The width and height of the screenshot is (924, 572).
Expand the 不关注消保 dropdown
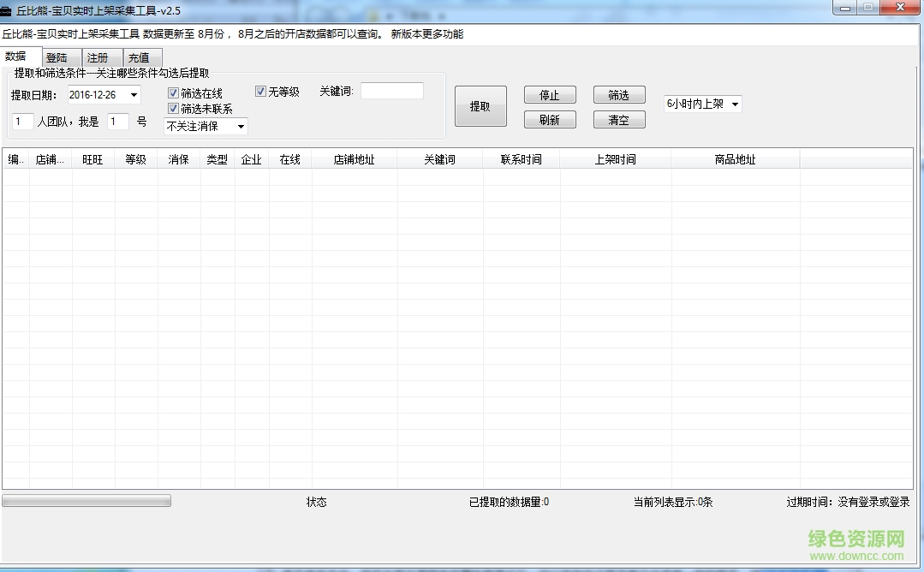coord(240,126)
